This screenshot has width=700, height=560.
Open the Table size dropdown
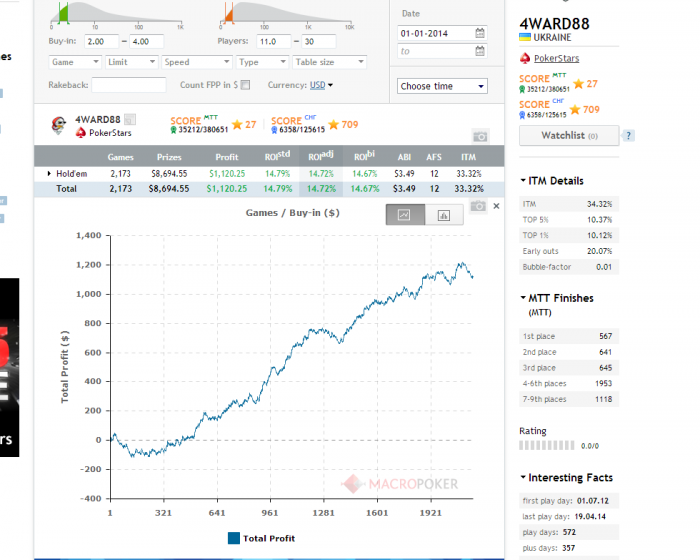329,62
